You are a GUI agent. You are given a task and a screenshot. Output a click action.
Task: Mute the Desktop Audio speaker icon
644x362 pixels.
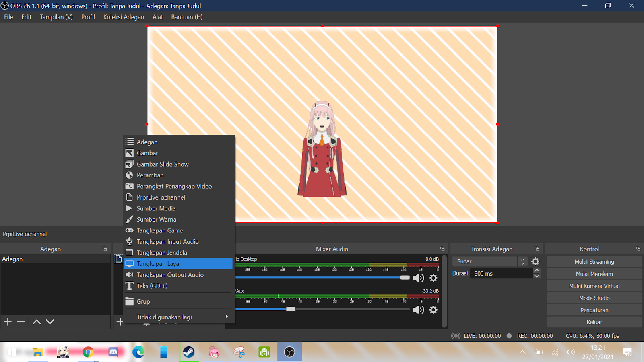pos(419,278)
